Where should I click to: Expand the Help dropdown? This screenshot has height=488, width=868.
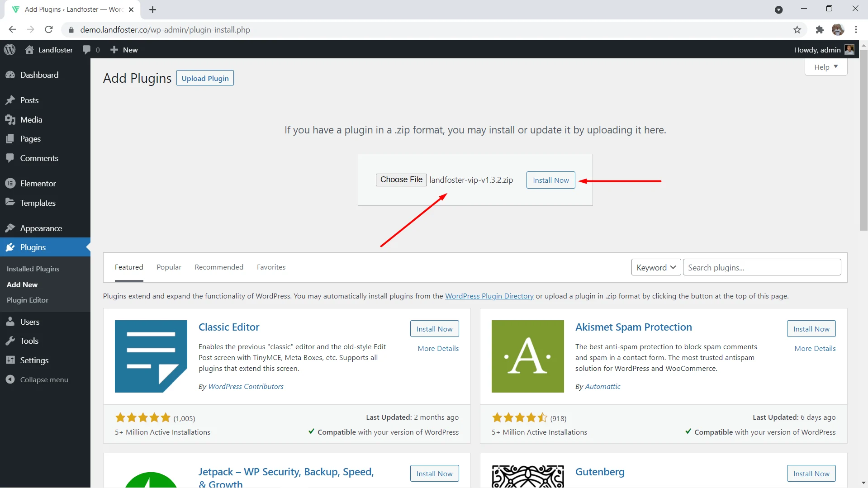tap(826, 67)
